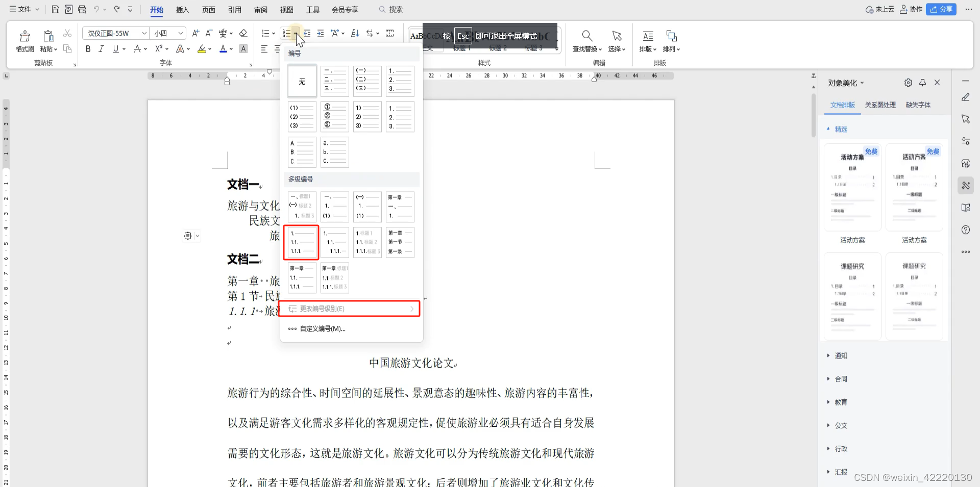Expand the font color dropdown arrow
Image resolution: width=980 pixels, height=487 pixels.
click(231, 49)
